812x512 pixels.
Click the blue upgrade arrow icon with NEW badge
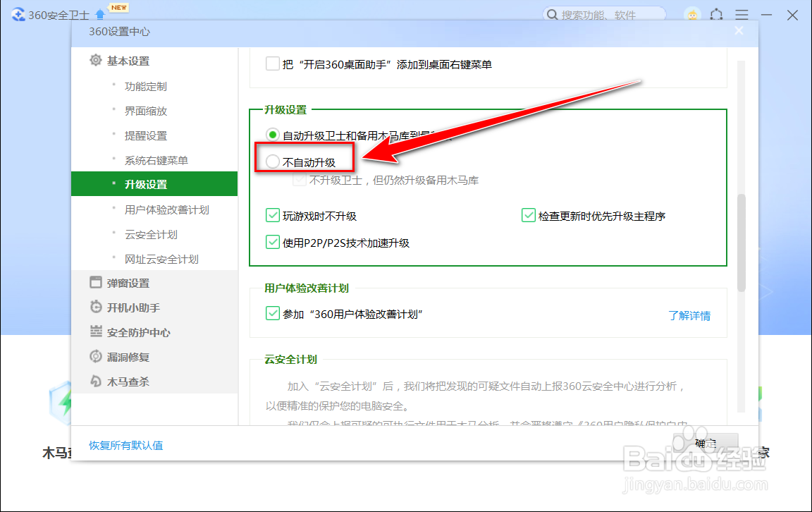(x=101, y=15)
